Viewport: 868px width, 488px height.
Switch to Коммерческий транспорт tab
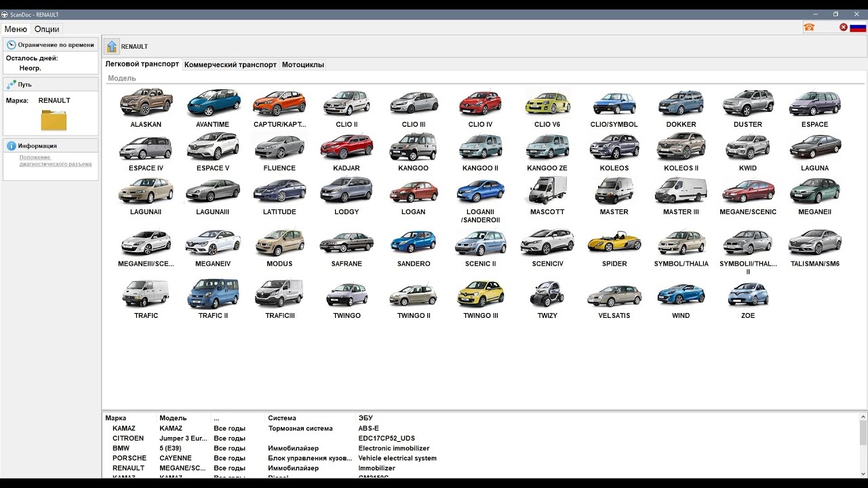pos(231,64)
